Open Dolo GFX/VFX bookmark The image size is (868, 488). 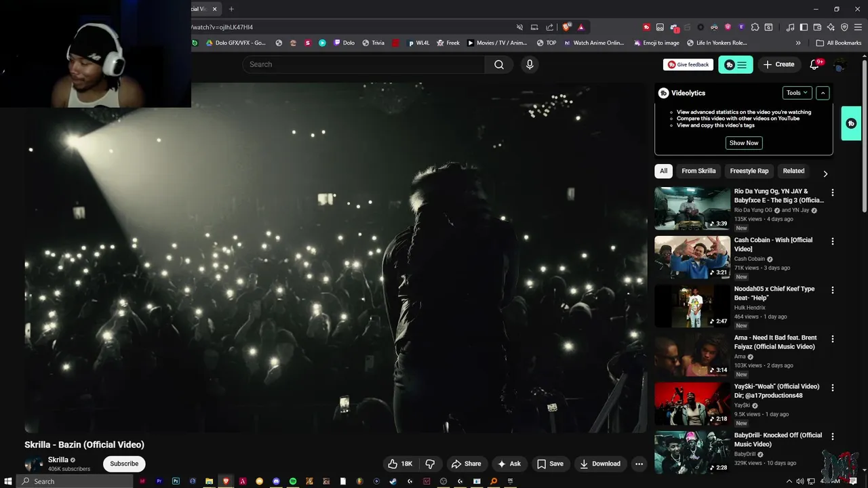236,43
